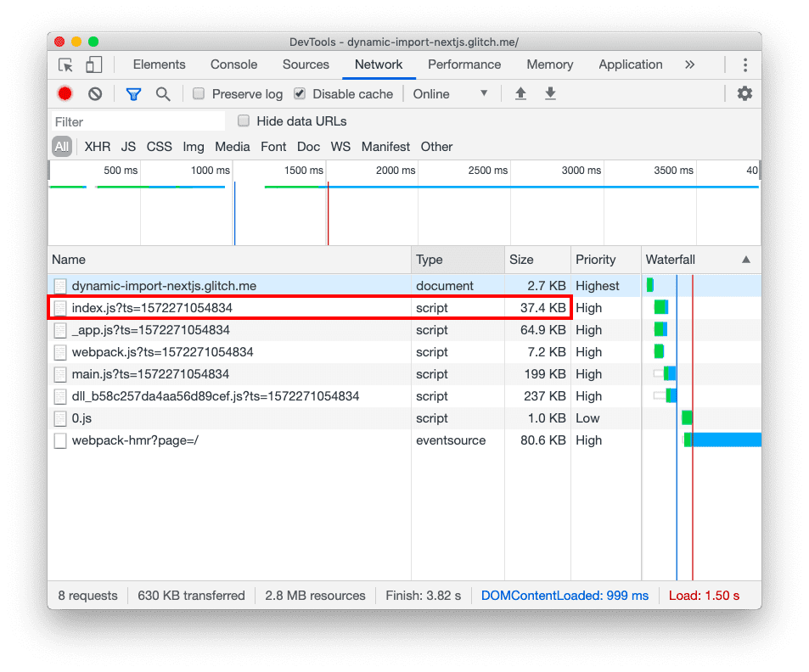
Task: Toggle the network filter bar
Action: point(133,93)
